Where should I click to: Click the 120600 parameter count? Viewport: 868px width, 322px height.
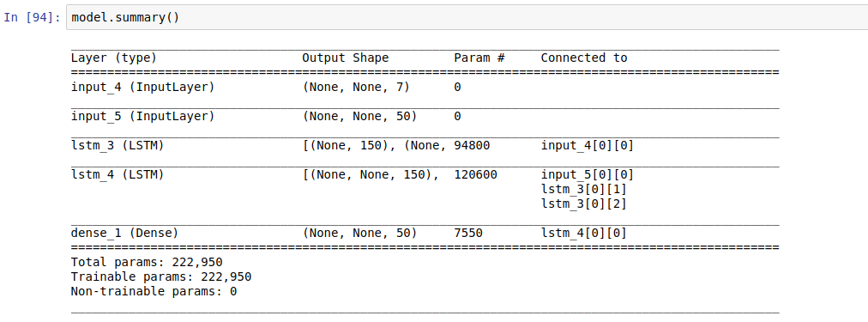pyautogui.click(x=475, y=175)
